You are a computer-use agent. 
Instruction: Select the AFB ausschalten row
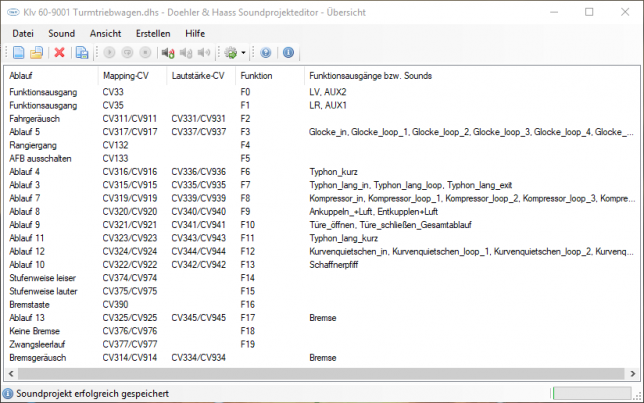(322, 159)
